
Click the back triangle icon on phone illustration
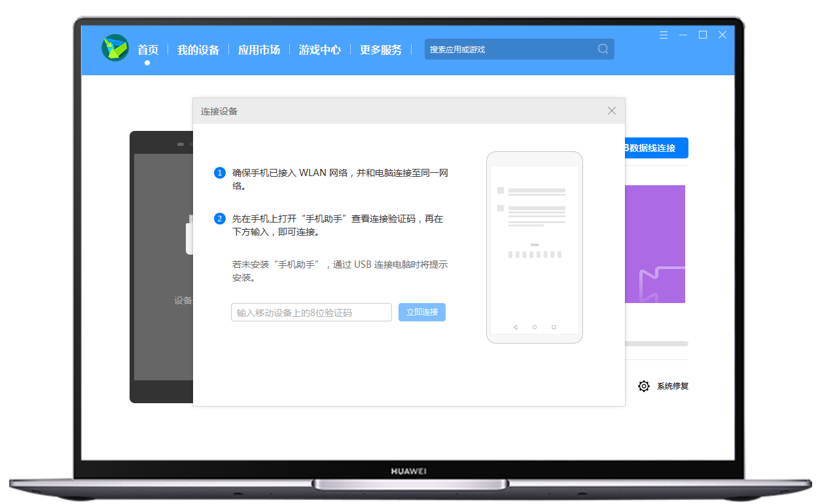(x=515, y=326)
